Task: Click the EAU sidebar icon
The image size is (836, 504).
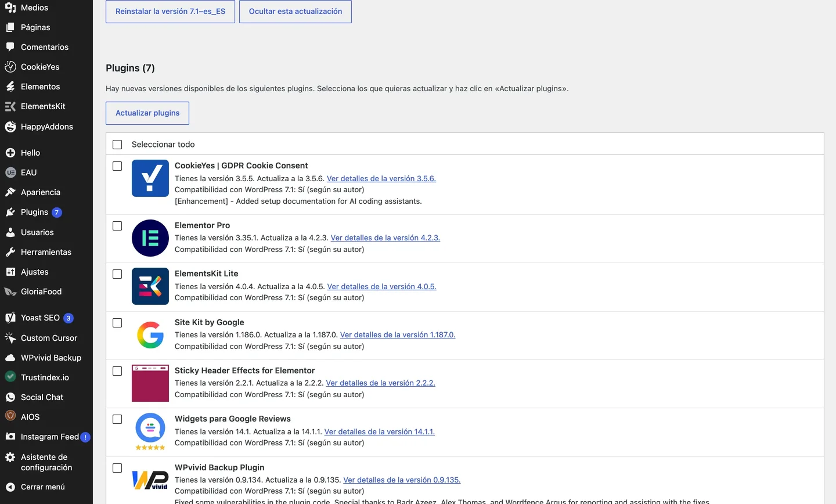Action: click(x=10, y=172)
